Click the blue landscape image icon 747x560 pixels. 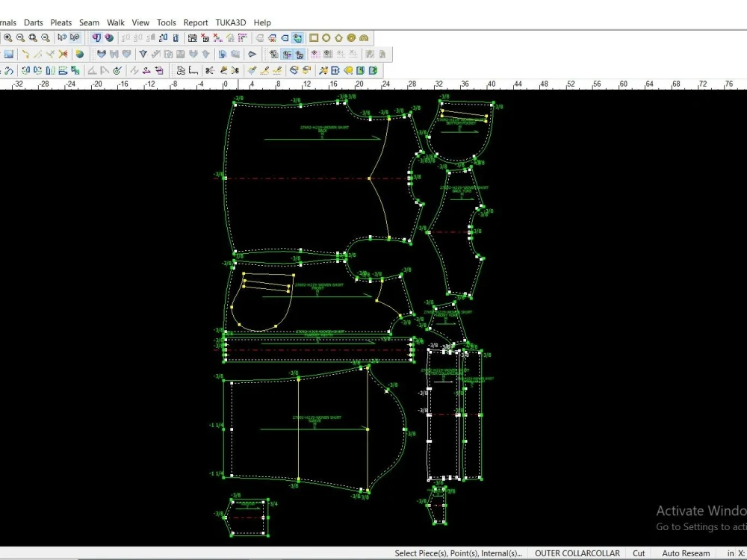click(8, 54)
